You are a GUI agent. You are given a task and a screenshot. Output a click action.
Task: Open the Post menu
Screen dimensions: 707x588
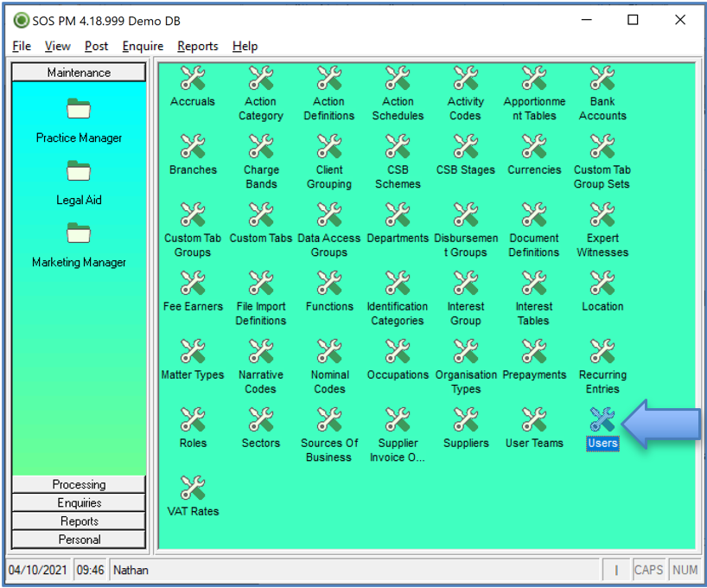tap(96, 46)
